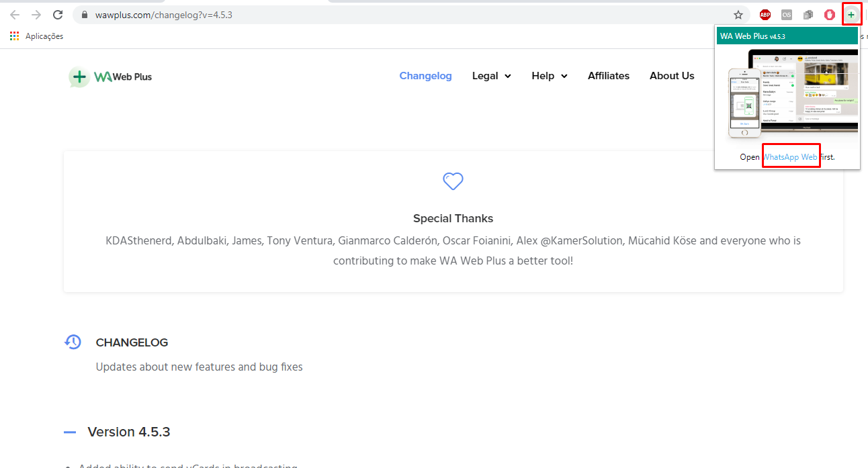Click the WA Web Plus popup header
This screenshot has width=868, height=468.
pyautogui.click(x=787, y=36)
